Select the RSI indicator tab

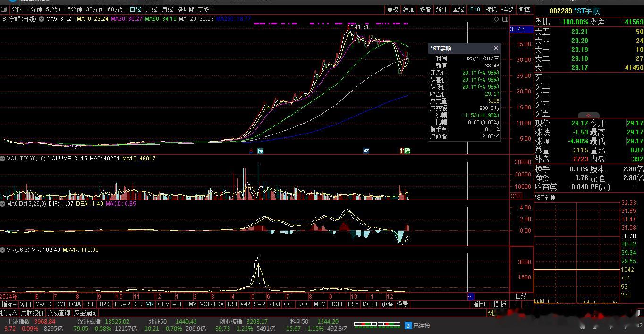[x=232, y=304]
